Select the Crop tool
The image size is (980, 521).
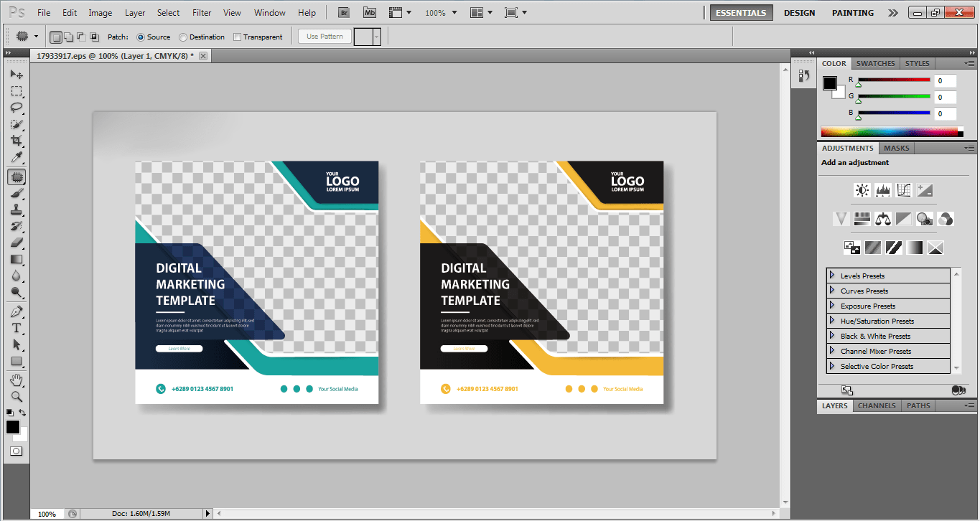(17, 141)
